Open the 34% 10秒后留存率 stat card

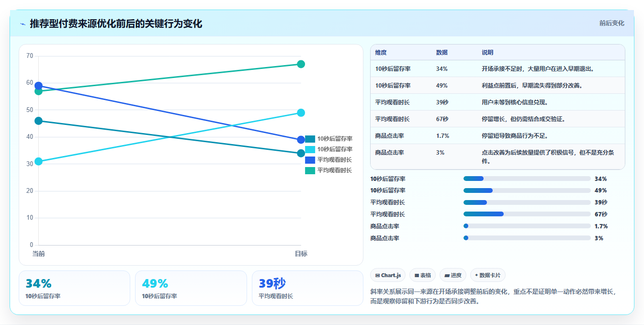[74, 288]
